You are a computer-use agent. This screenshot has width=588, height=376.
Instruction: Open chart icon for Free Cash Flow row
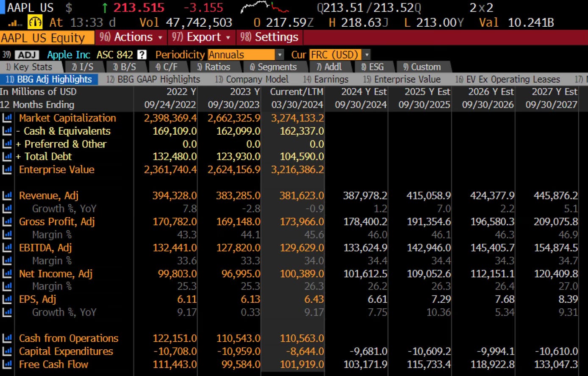coord(7,364)
